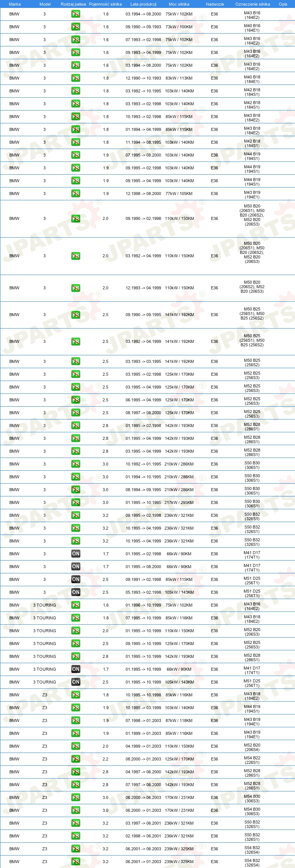
Task: Click PB icon in Z3 87kW / 118KM row
Action: coord(75,721)
